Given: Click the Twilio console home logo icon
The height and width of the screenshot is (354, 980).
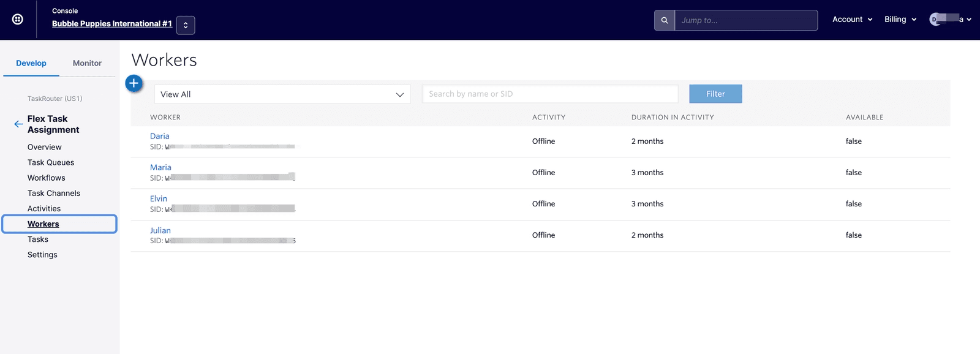Looking at the screenshot, I should pos(18,20).
